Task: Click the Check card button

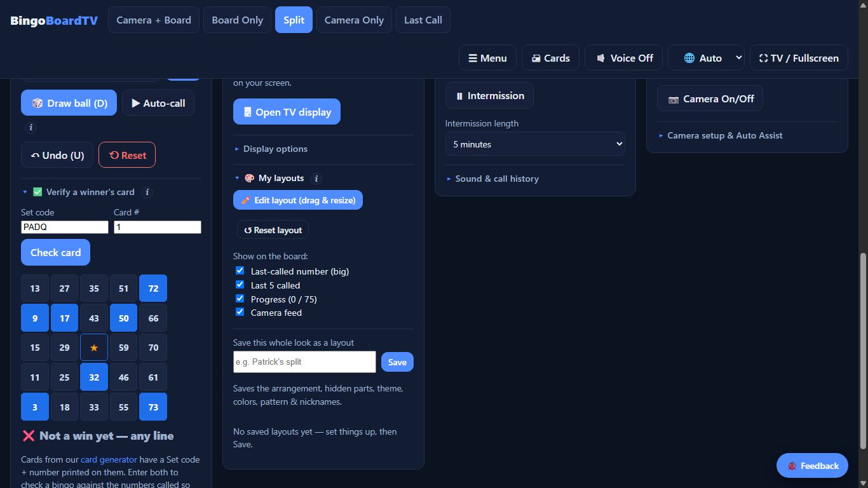Action: coord(55,252)
